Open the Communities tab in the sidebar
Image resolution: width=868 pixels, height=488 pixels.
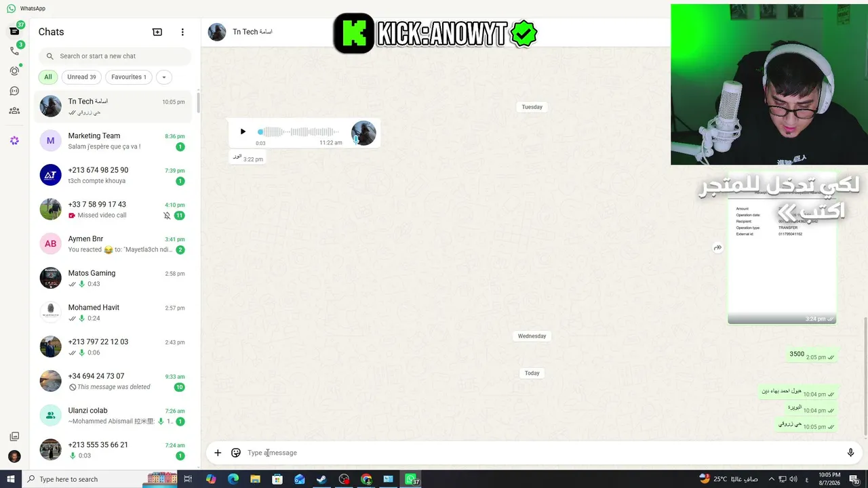tap(14, 110)
